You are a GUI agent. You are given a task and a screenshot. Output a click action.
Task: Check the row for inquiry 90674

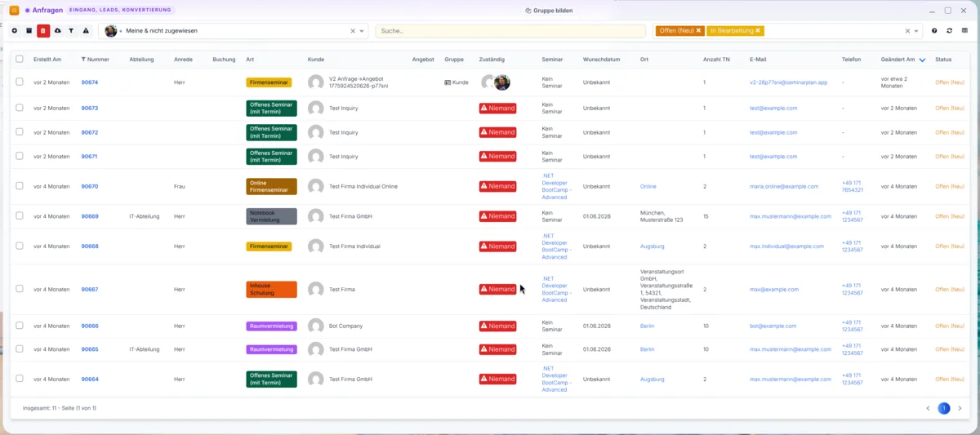click(20, 82)
